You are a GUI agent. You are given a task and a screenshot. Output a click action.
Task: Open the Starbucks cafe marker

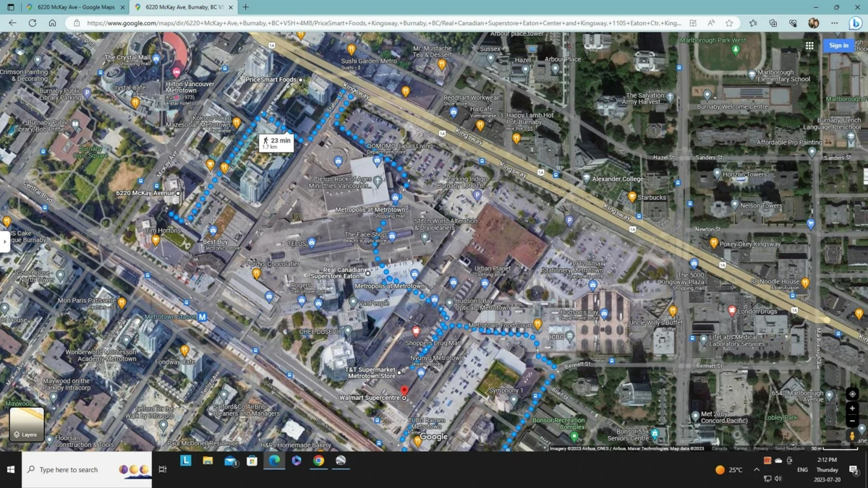click(x=632, y=197)
